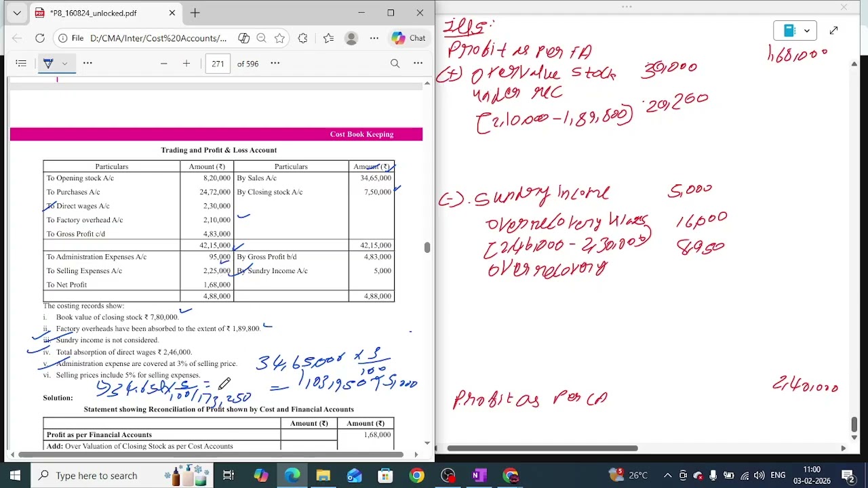
Task: Switch to OneNote on taskbar
Action: pyautogui.click(x=479, y=475)
